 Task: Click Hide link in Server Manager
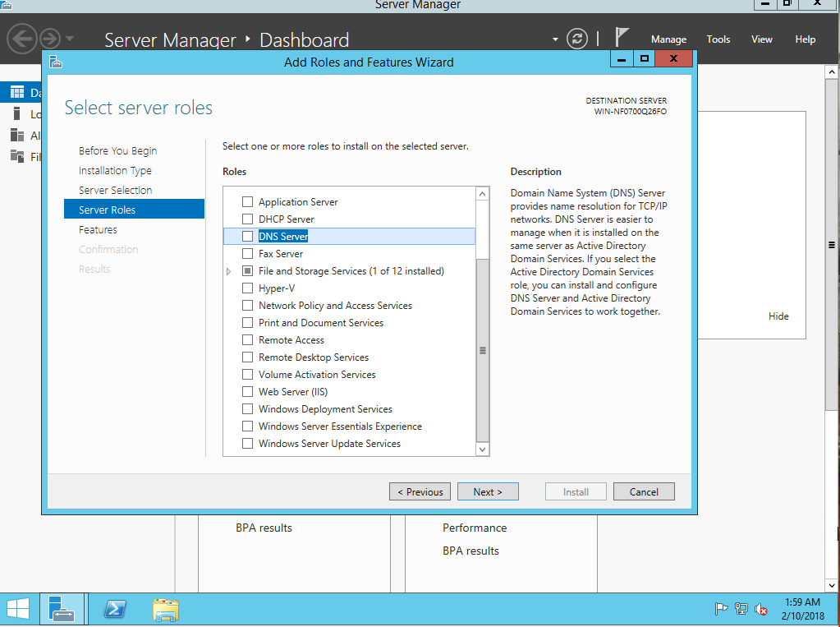pyautogui.click(x=778, y=316)
